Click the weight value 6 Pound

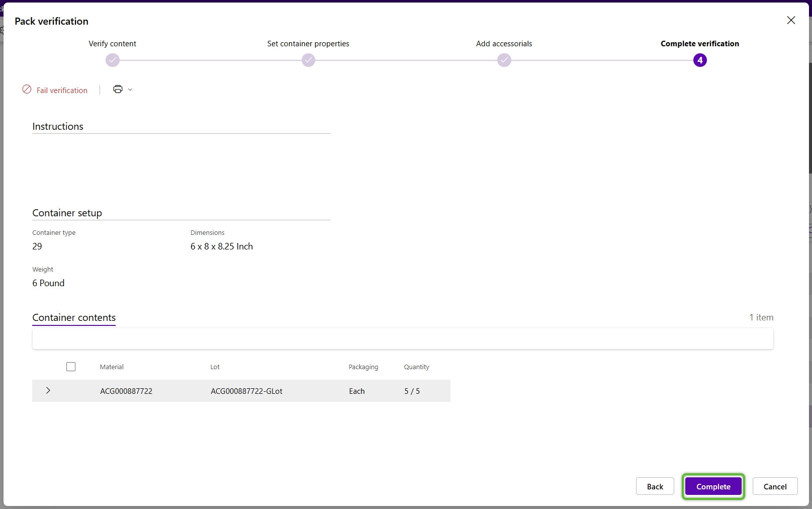(x=48, y=283)
